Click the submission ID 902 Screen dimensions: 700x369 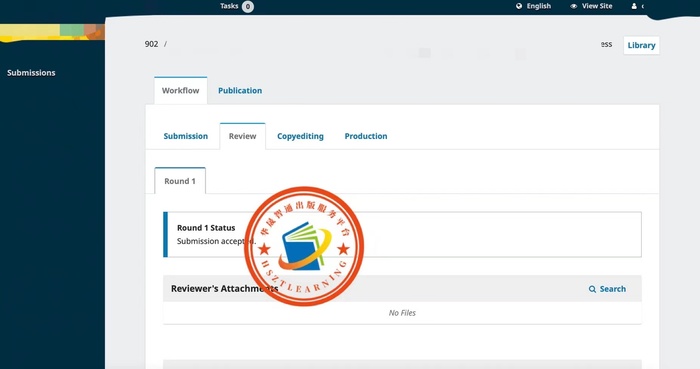(151, 44)
